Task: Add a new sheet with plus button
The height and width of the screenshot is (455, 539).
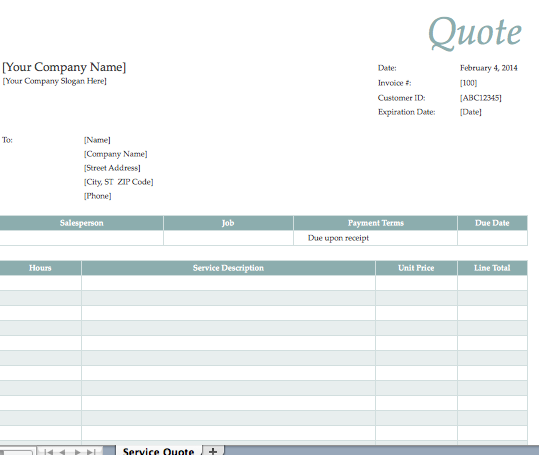Action: (213, 451)
